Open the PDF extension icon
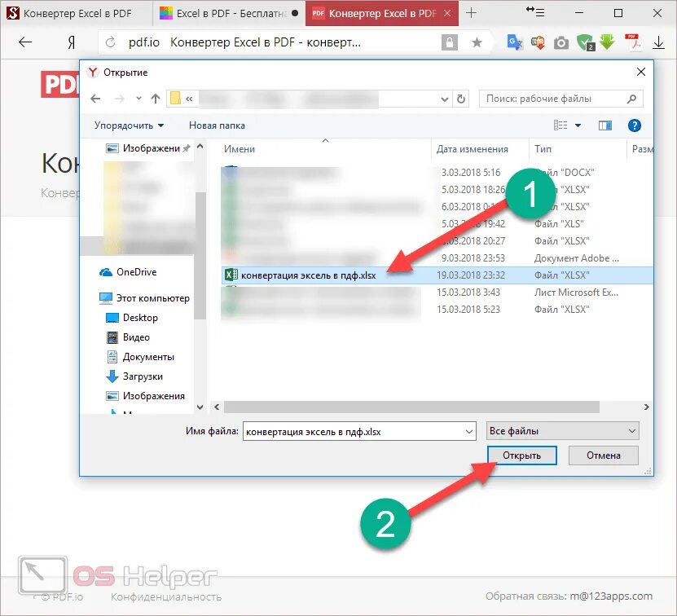The image size is (677, 616). (x=633, y=42)
